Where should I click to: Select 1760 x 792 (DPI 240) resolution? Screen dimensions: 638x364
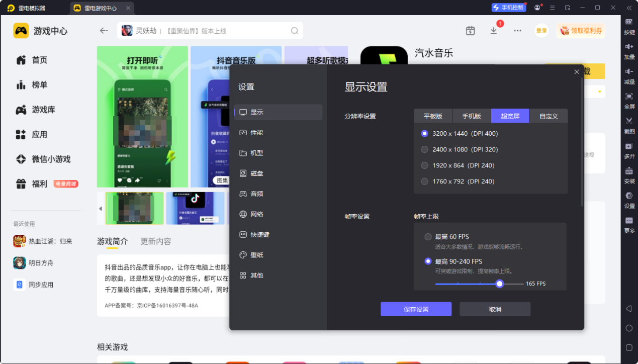click(x=458, y=181)
